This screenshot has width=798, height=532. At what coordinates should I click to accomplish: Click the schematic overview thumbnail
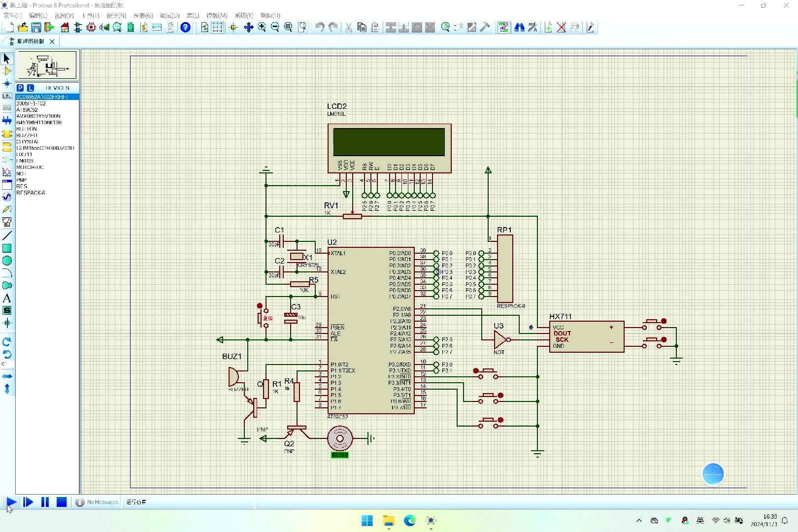click(47, 65)
